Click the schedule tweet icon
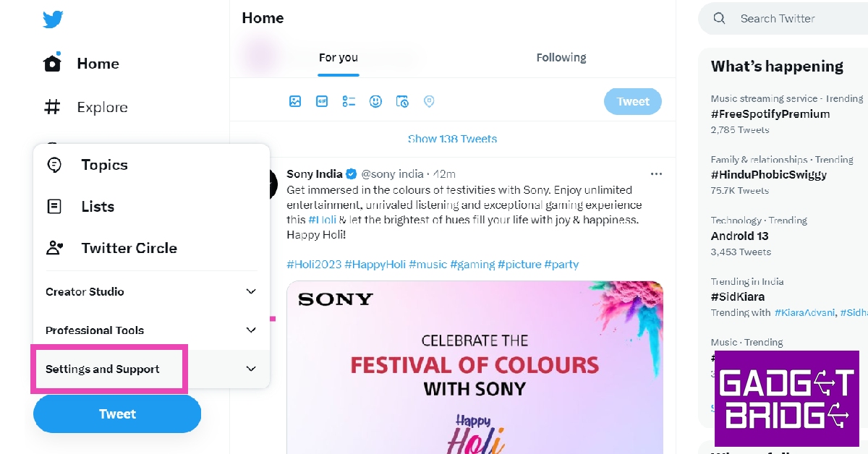This screenshot has height=454, width=868. coord(402,102)
